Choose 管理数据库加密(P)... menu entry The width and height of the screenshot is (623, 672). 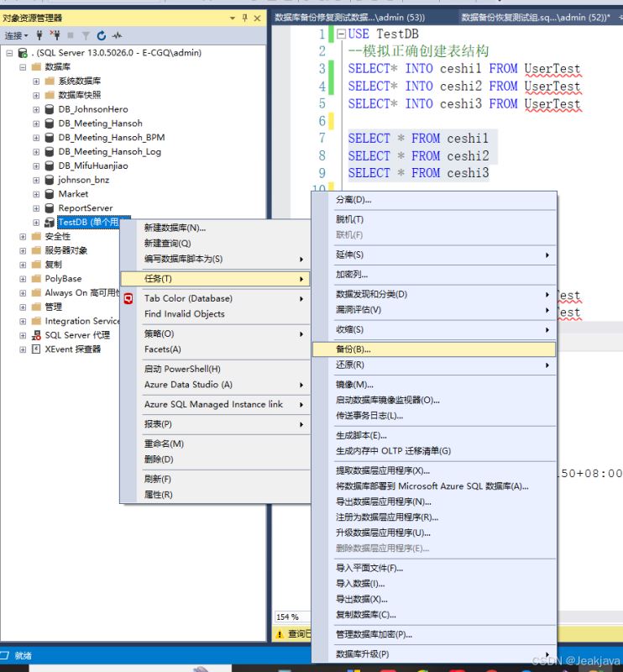(x=434, y=634)
